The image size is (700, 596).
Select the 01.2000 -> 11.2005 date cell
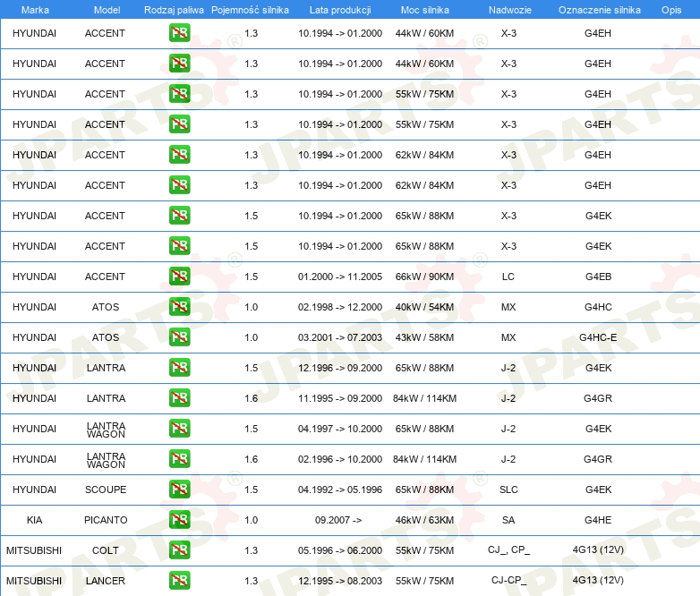pos(340,277)
